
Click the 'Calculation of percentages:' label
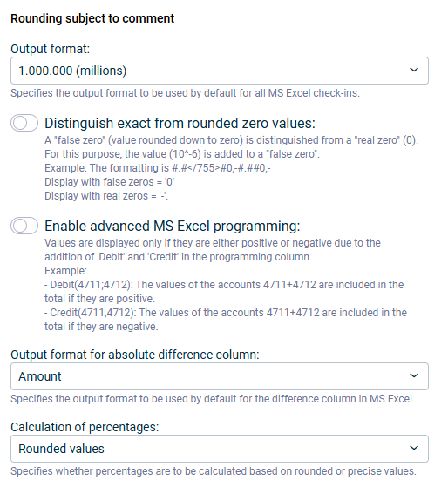pos(85,427)
